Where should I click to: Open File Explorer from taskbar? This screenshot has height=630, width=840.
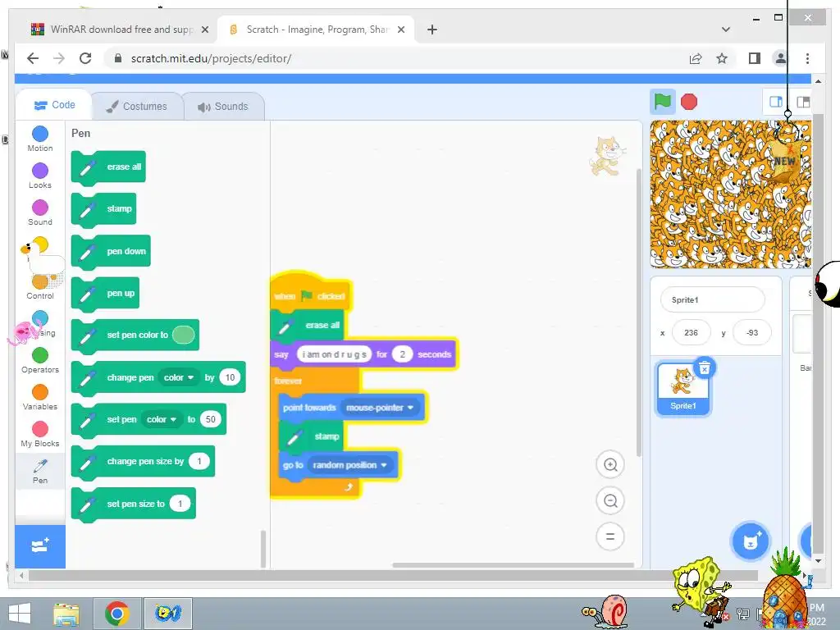(66, 614)
